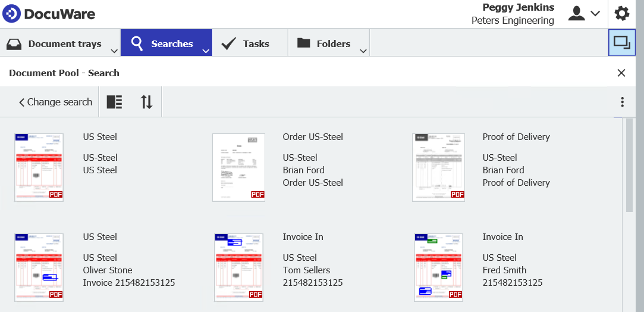
Task: Open the three-dot more options menu
Action: [623, 102]
